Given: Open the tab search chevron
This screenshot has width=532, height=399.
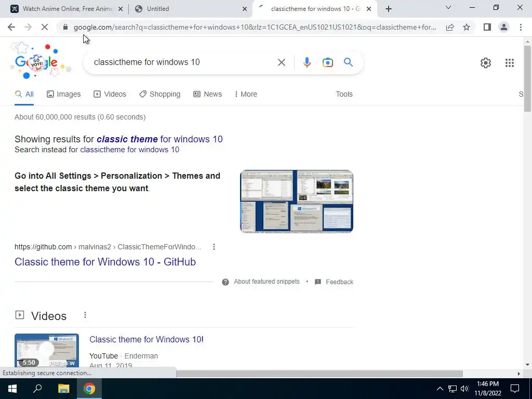Looking at the screenshot, I should coord(448,7).
